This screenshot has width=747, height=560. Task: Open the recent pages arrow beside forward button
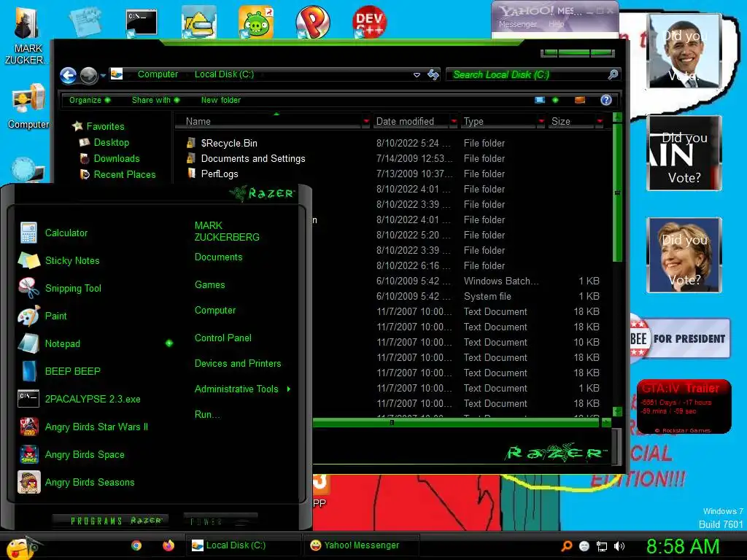pos(103,75)
